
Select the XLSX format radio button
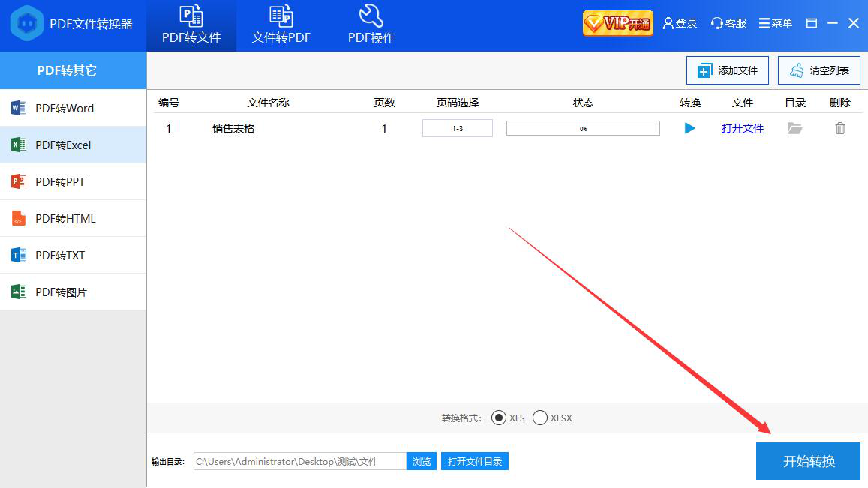pyautogui.click(x=539, y=418)
